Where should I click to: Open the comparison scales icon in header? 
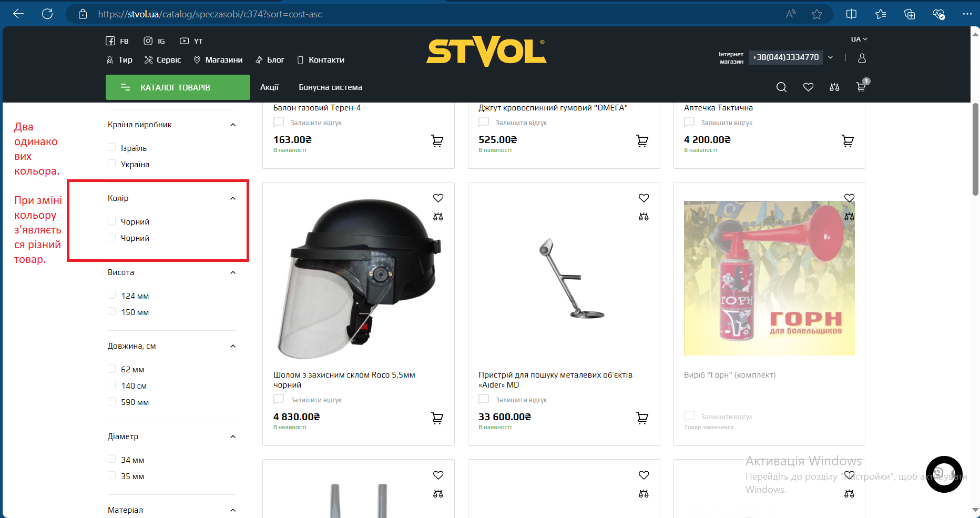point(834,87)
